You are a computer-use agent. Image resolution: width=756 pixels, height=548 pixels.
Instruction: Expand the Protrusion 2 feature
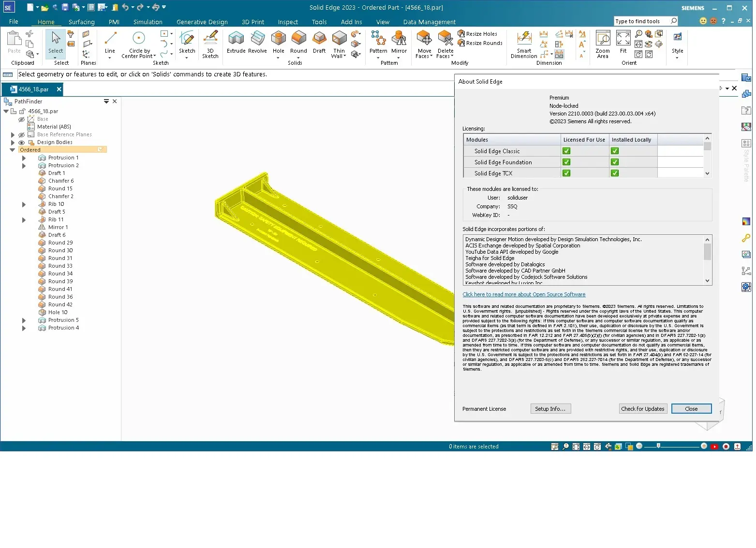(24, 166)
